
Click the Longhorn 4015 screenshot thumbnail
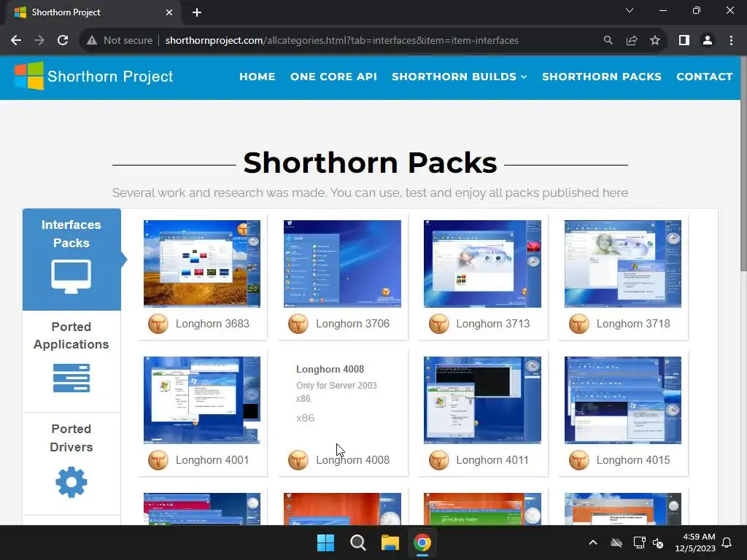(623, 400)
